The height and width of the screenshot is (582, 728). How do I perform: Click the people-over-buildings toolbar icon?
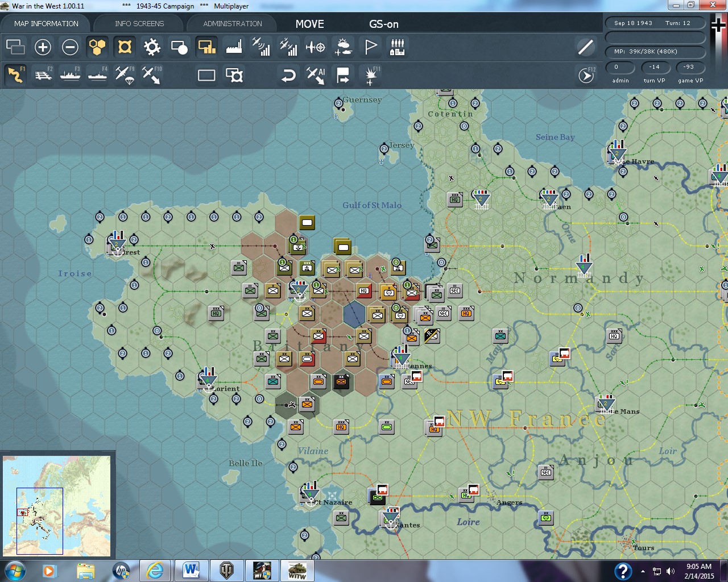coord(398,47)
